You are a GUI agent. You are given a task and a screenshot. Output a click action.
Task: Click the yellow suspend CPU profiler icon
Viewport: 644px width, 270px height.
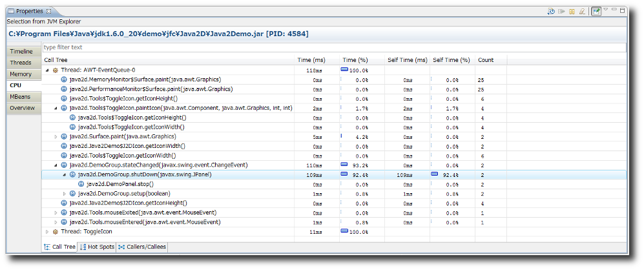point(572,12)
